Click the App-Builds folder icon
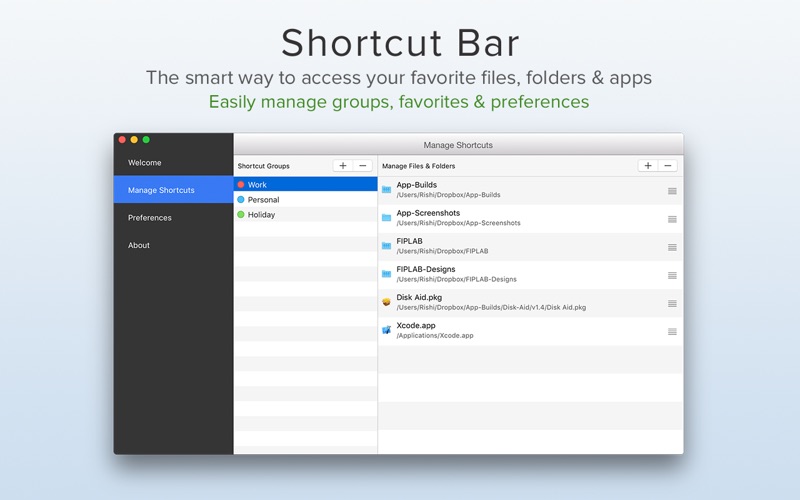 click(387, 190)
